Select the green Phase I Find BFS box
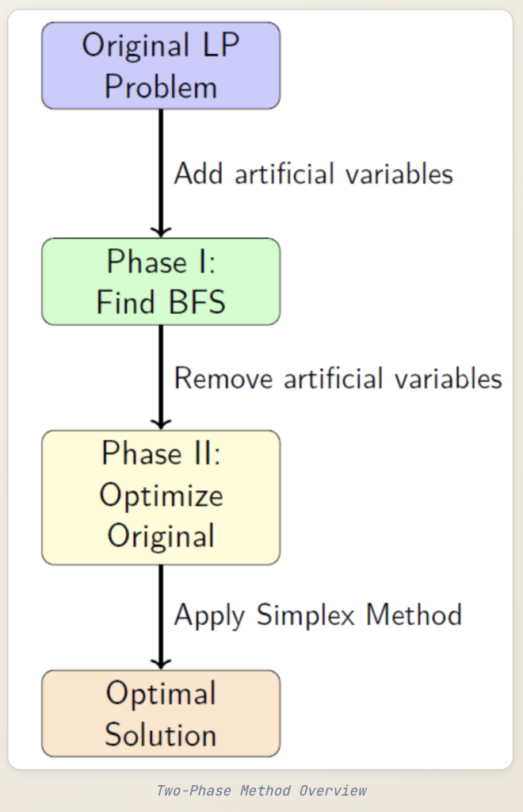Viewport: 523px width, 812px height. click(x=161, y=282)
